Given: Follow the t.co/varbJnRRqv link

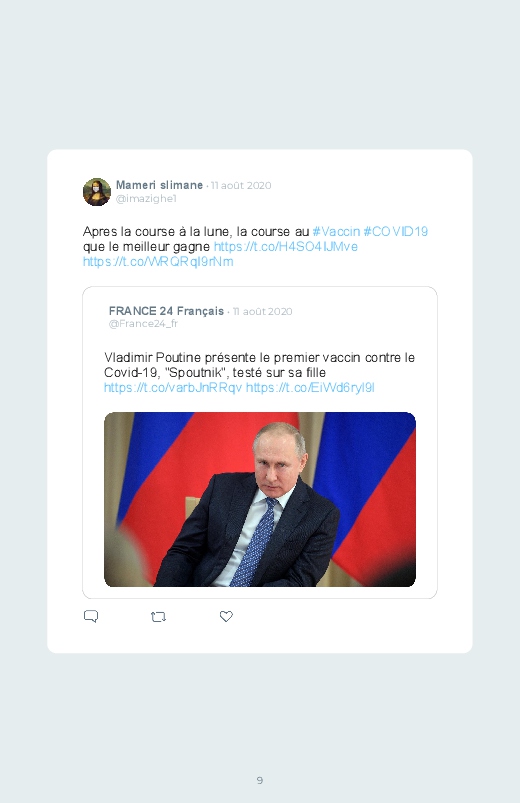Looking at the screenshot, I should (x=173, y=388).
